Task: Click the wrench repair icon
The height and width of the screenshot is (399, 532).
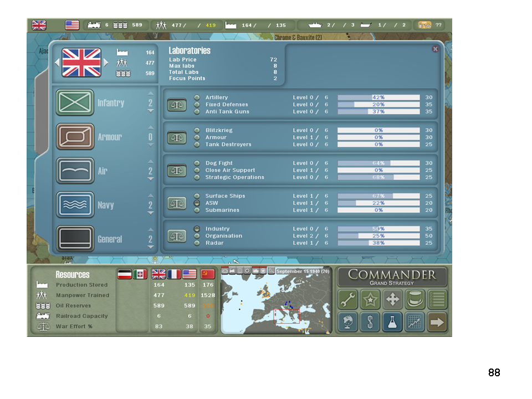Action: (x=348, y=300)
